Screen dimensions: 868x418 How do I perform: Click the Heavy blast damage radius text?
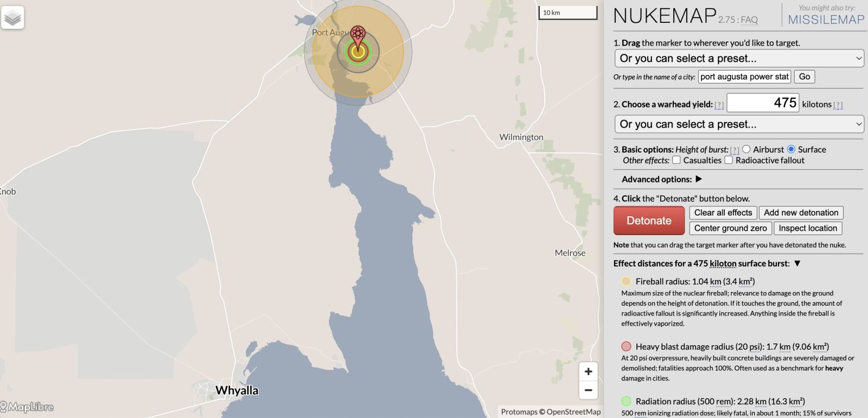(x=732, y=346)
